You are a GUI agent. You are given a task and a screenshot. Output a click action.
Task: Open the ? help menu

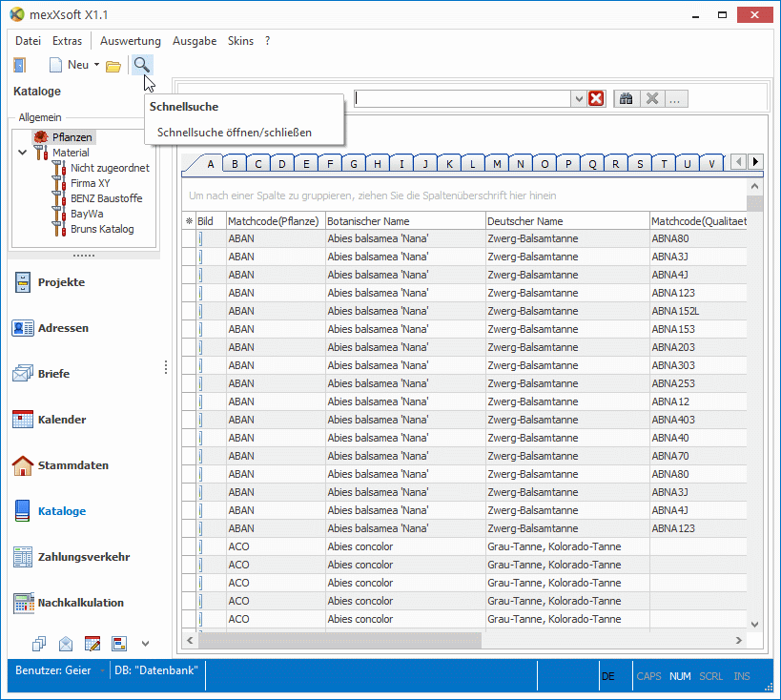(267, 41)
